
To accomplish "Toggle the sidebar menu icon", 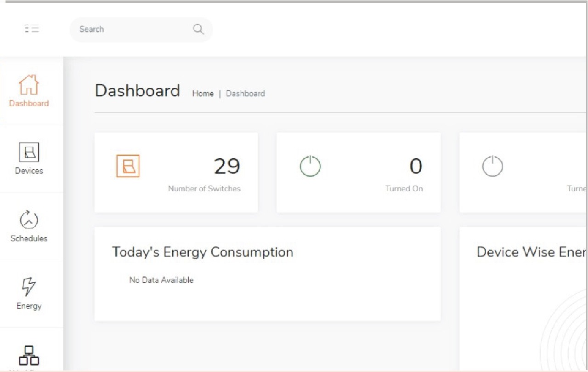I will pyautogui.click(x=32, y=29).
